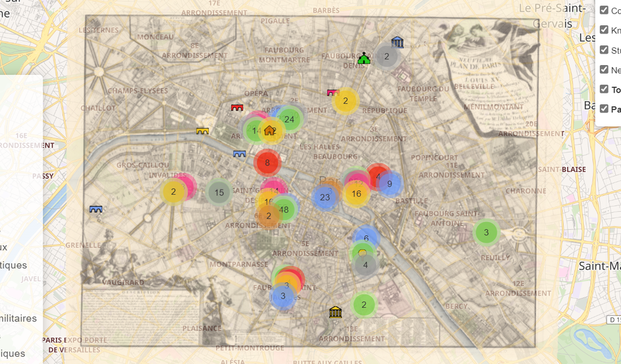Expand the gray cluster labeled 15
This screenshot has height=364, width=621.
pyautogui.click(x=219, y=193)
